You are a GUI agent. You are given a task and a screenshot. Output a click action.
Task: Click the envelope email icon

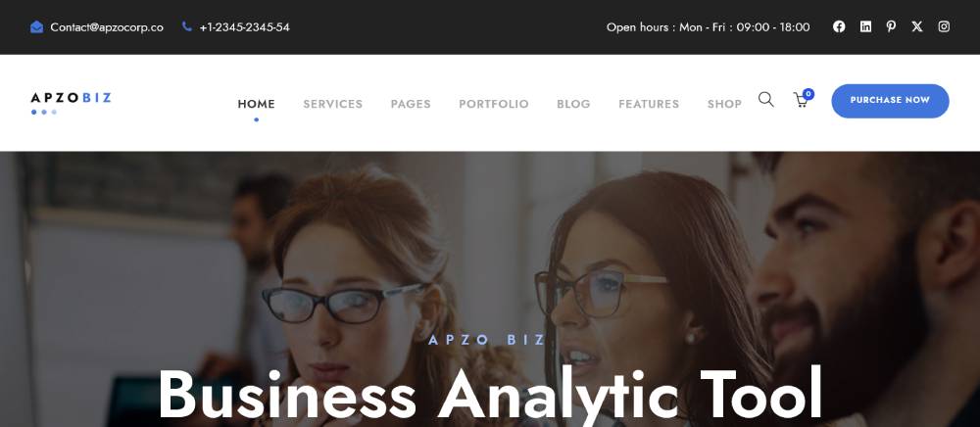[x=37, y=26]
